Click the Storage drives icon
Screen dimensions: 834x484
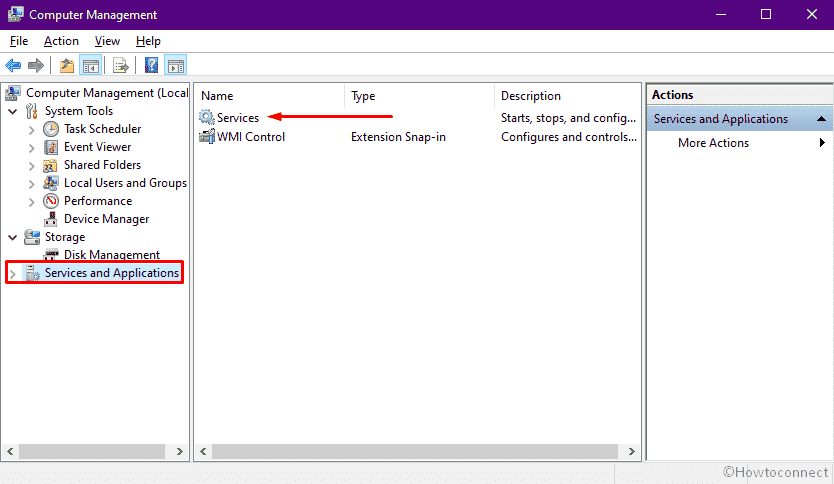[x=32, y=237]
